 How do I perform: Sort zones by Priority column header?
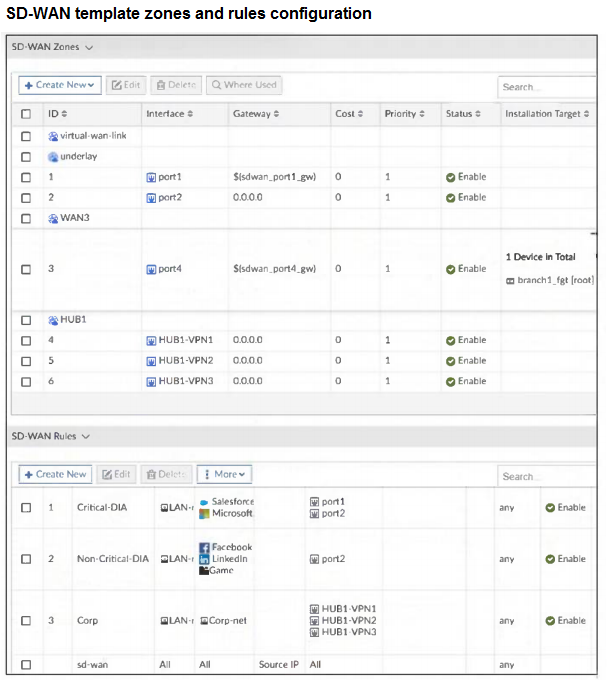[x=404, y=114]
